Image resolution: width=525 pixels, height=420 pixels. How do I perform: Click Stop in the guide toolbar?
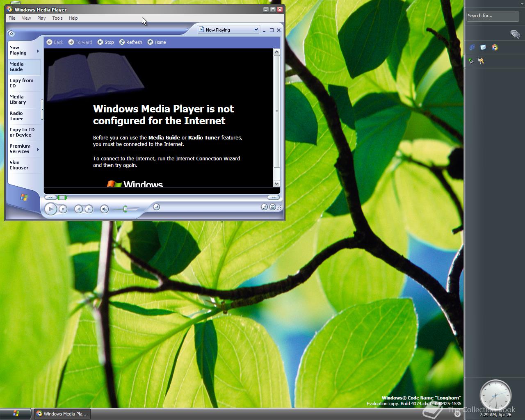106,42
